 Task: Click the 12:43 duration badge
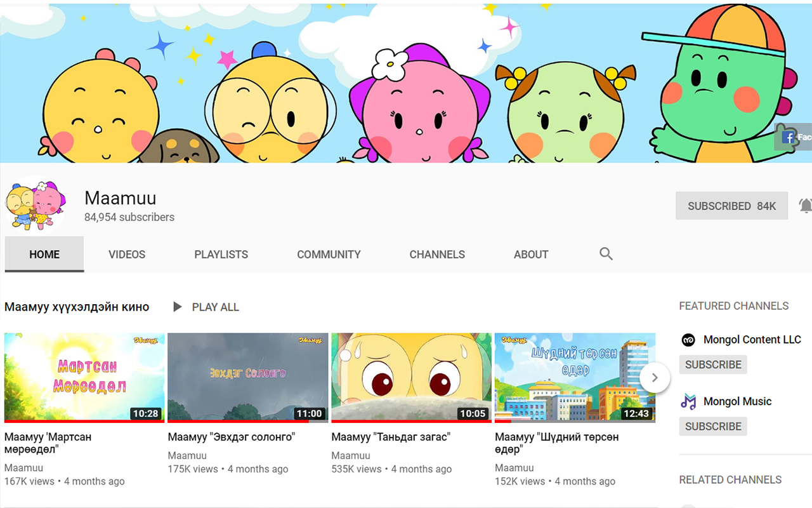(636, 413)
